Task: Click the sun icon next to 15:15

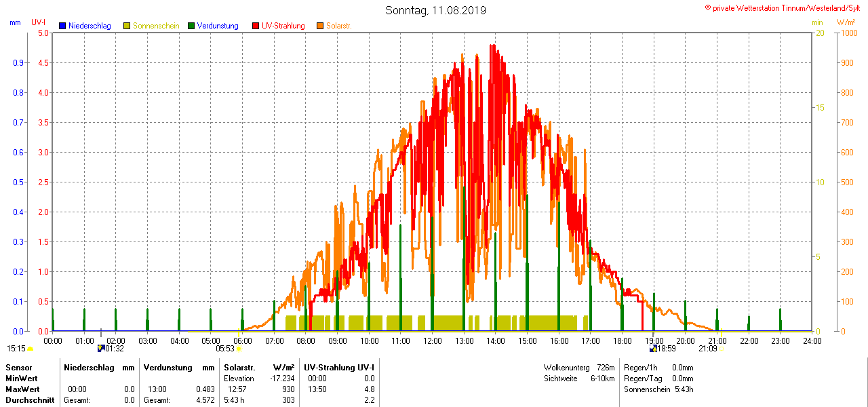Action: click(x=30, y=349)
